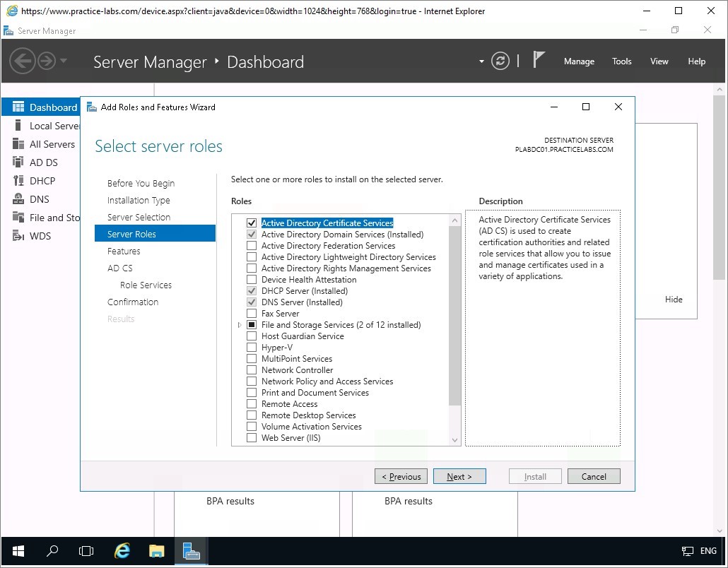Open File and Storage Services sidebar icon
Viewport: 728px width, 568px height.
click(18, 217)
